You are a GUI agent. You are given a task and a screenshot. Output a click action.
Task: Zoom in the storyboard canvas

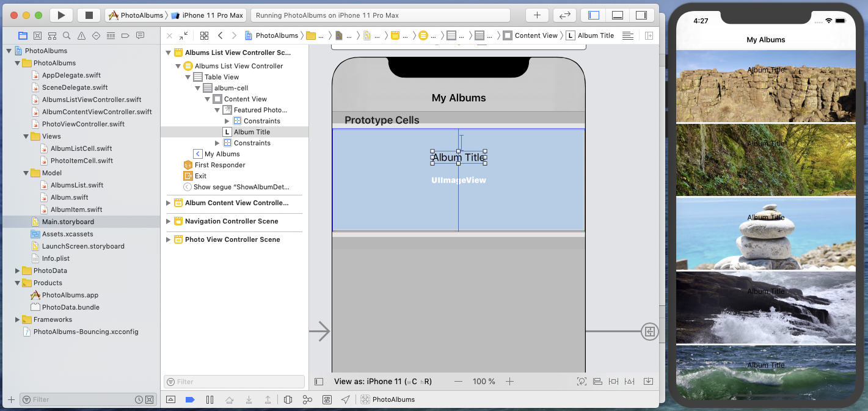click(509, 382)
